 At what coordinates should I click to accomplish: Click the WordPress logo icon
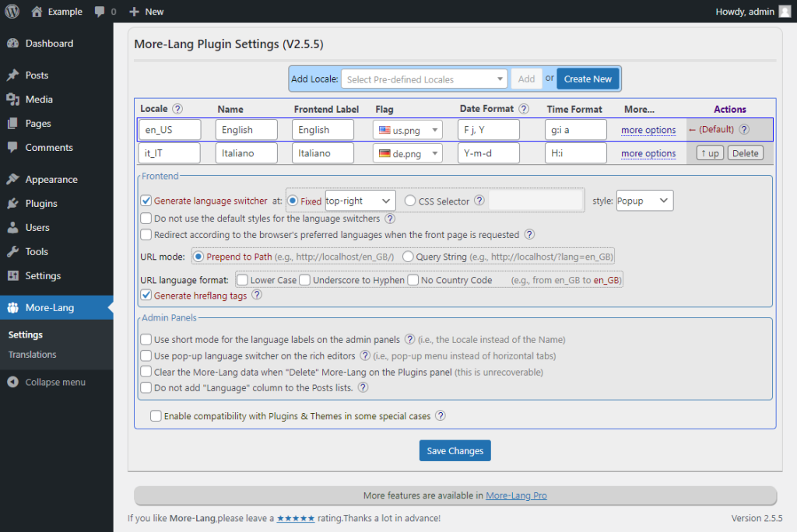[12, 12]
